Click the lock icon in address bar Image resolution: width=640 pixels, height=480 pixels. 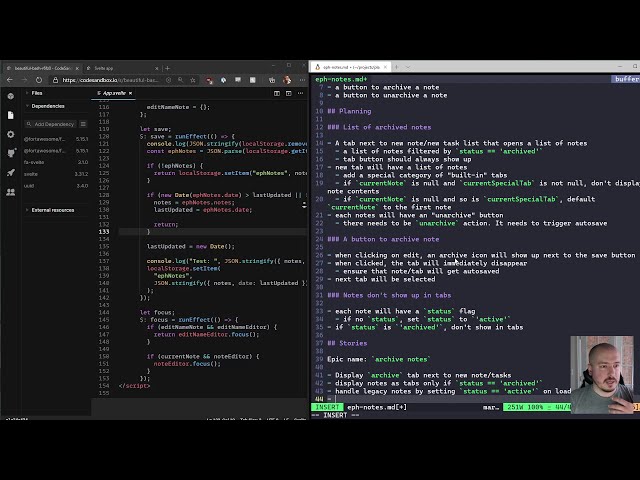click(56, 80)
